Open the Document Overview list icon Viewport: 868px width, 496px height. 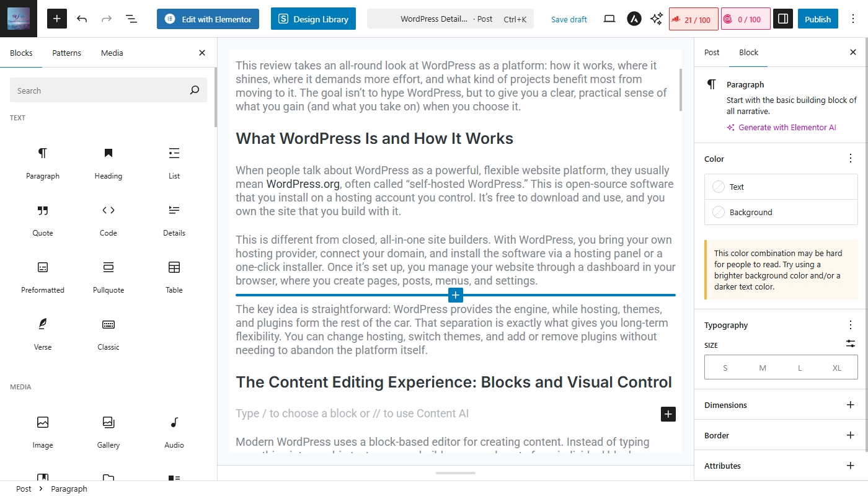coord(131,19)
